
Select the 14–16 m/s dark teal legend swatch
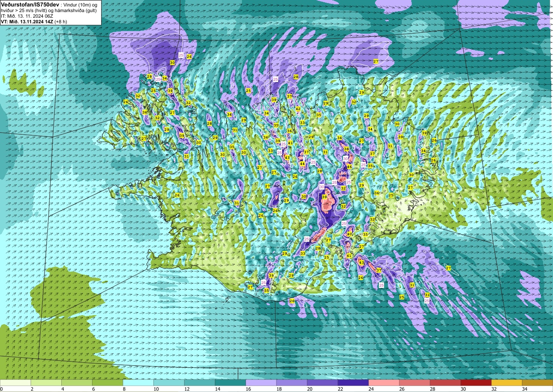[230, 383]
